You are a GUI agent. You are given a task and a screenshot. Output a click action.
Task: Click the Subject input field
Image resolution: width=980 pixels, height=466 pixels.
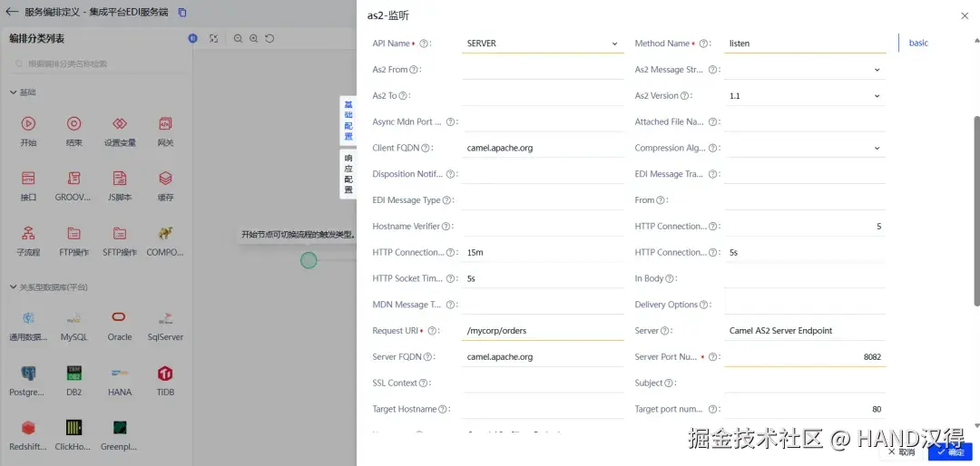pos(805,383)
